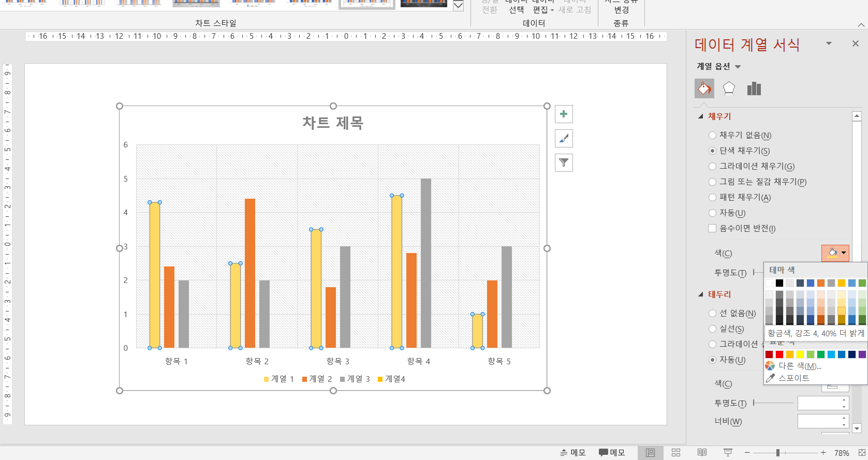This screenshot has height=460, width=868.
Task: Click the 계열 3 legend entry
Action: point(355,379)
